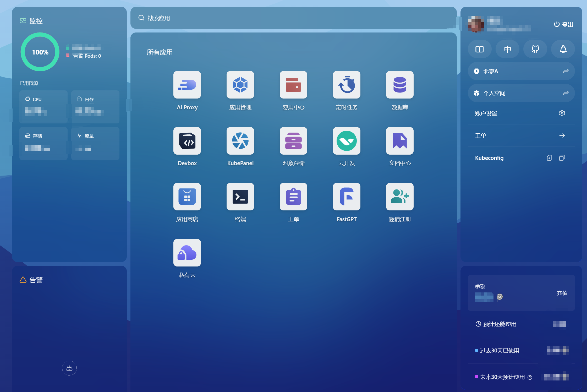
Task: Launch the 终端 terminal app
Action: coord(240,197)
